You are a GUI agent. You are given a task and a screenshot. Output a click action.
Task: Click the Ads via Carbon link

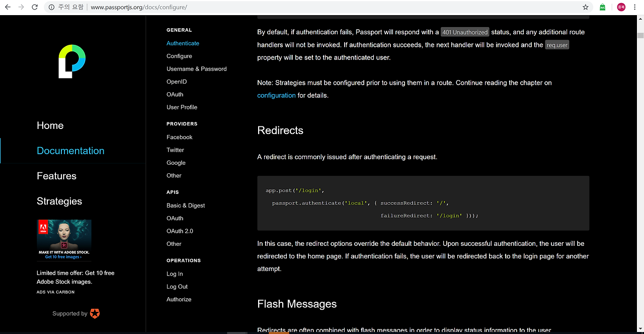tap(55, 292)
